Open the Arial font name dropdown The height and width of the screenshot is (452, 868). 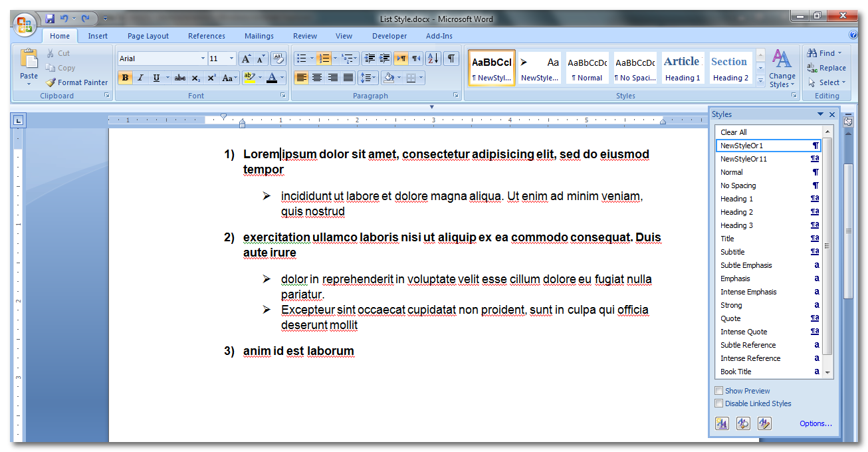click(203, 58)
